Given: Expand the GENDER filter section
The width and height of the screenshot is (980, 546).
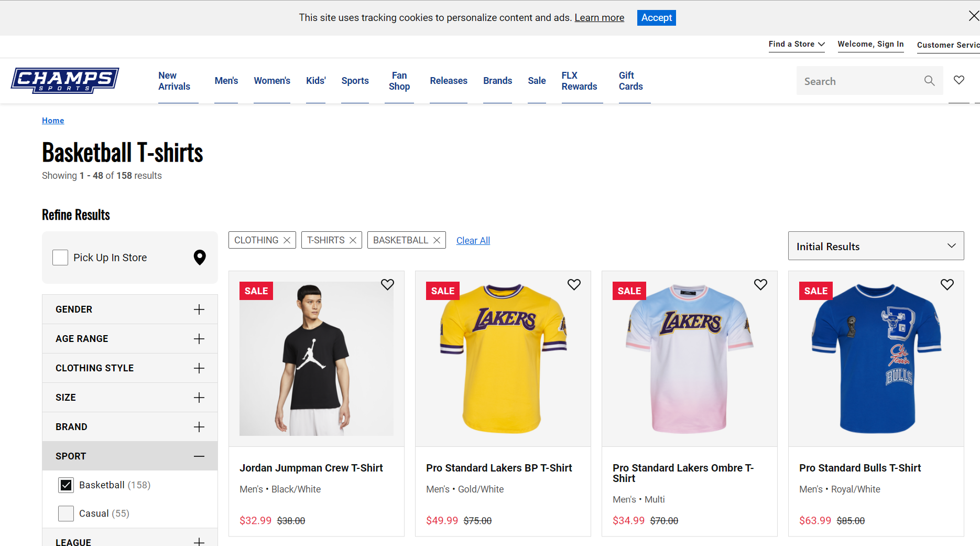Looking at the screenshot, I should tap(199, 309).
